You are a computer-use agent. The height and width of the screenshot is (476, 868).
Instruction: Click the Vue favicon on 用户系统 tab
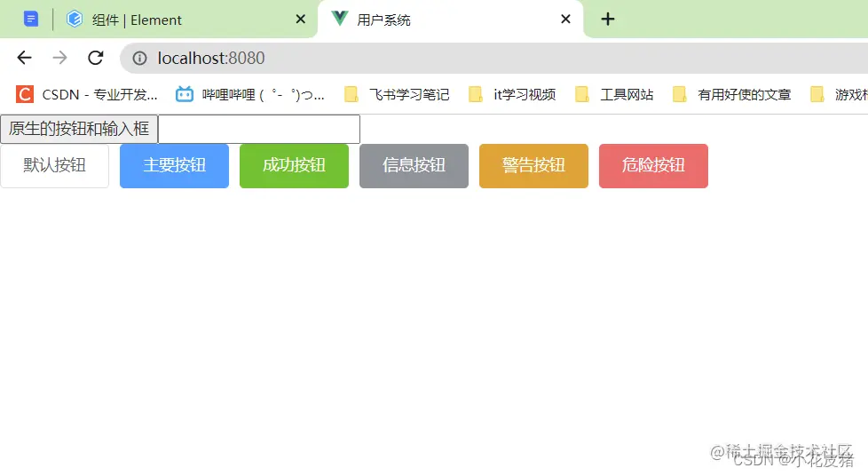[x=339, y=19]
